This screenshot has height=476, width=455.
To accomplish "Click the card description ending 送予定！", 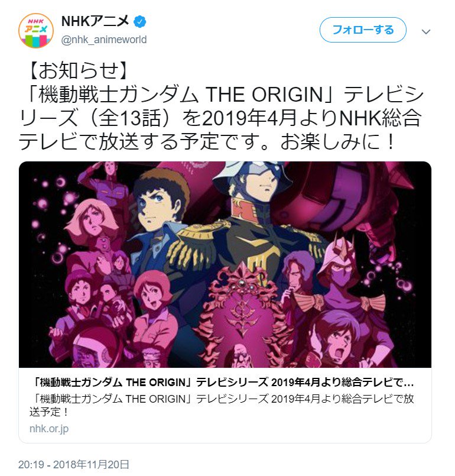I will point(222,405).
